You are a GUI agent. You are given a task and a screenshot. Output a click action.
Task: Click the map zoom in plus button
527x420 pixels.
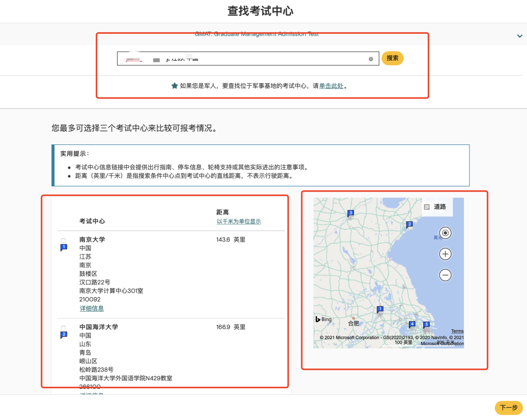(445, 254)
